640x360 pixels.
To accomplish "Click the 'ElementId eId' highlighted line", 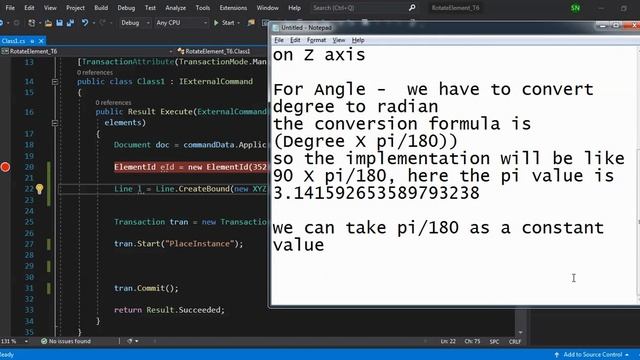I will click(191, 167).
